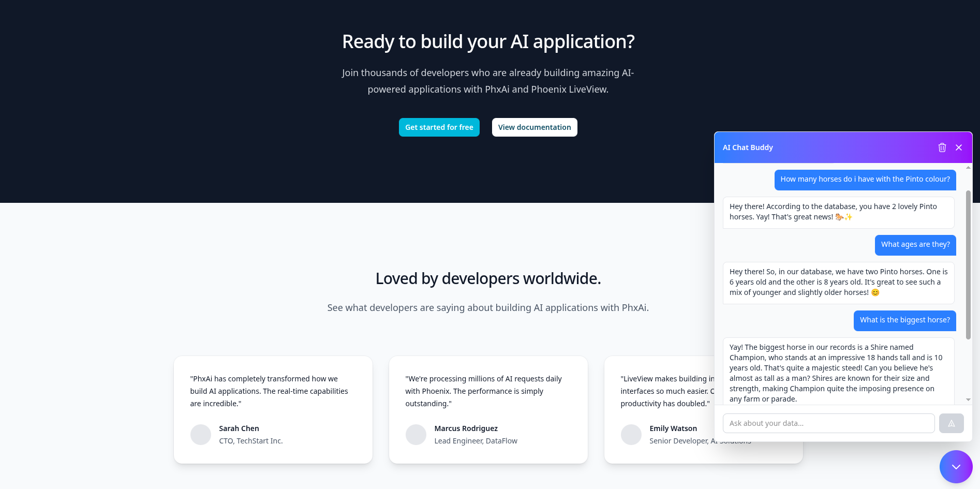This screenshot has width=980, height=489.
Task: Click "CTO, TechStart Inc." text
Action: click(x=251, y=441)
